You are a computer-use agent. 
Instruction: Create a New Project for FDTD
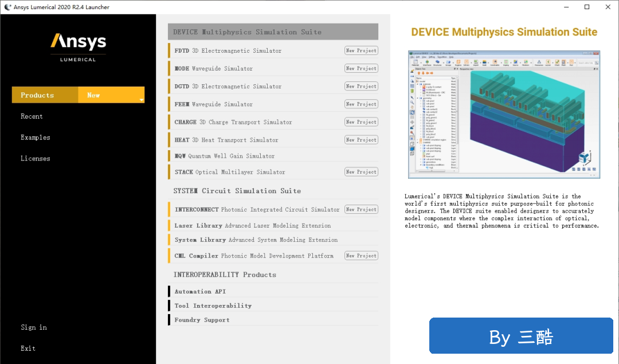(361, 50)
